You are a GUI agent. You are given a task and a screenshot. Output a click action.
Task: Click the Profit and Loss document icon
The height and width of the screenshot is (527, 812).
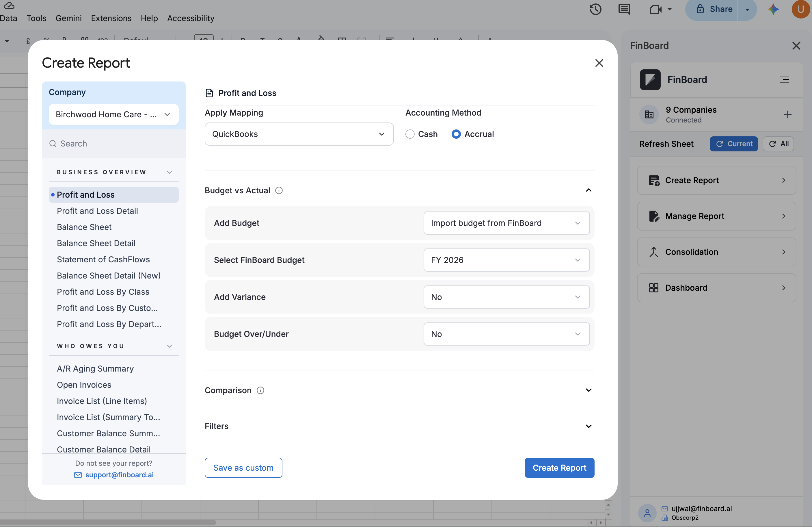point(209,93)
